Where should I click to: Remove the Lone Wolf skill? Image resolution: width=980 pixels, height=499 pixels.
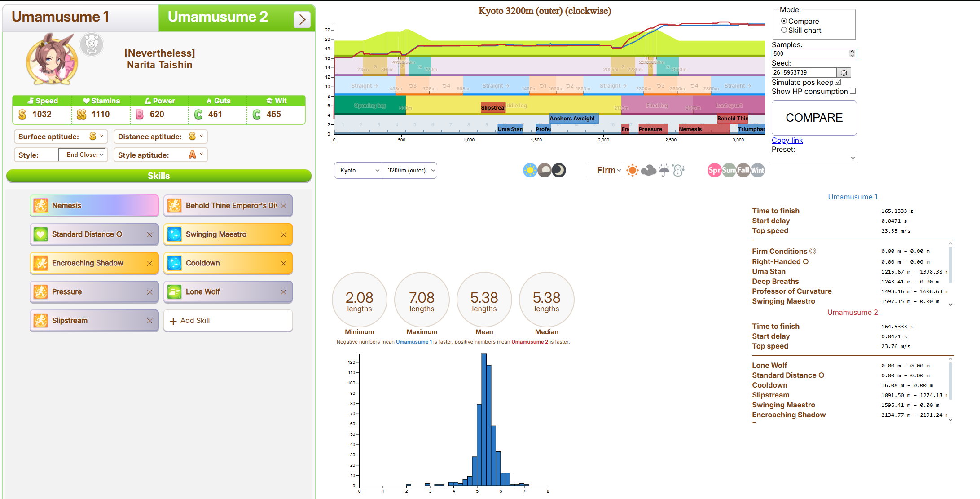click(284, 292)
